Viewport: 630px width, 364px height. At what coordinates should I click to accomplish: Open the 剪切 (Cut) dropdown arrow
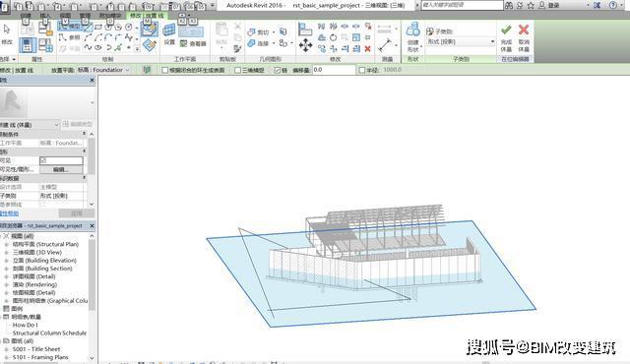pos(274,32)
